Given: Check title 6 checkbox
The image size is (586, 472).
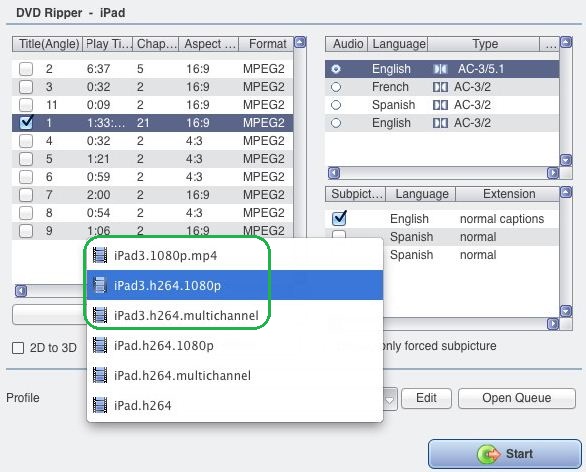Looking at the screenshot, I should [26, 177].
